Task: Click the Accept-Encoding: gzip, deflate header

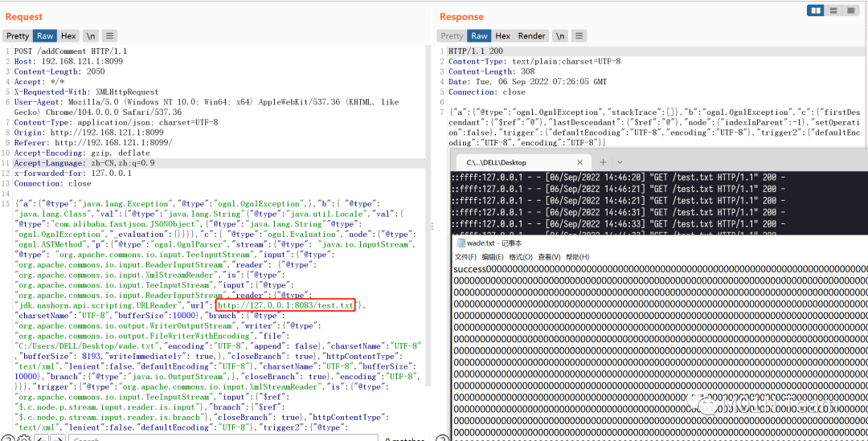Action: point(82,153)
